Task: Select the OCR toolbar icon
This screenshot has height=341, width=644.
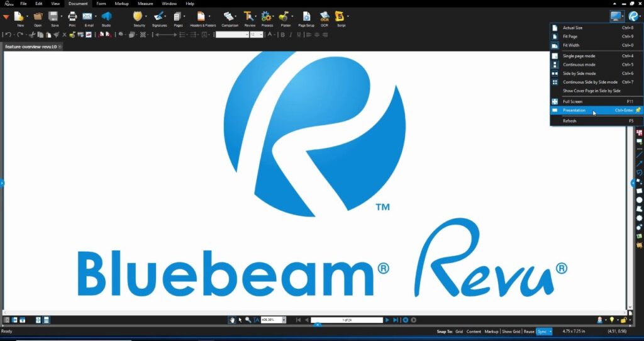Action: 325,16
